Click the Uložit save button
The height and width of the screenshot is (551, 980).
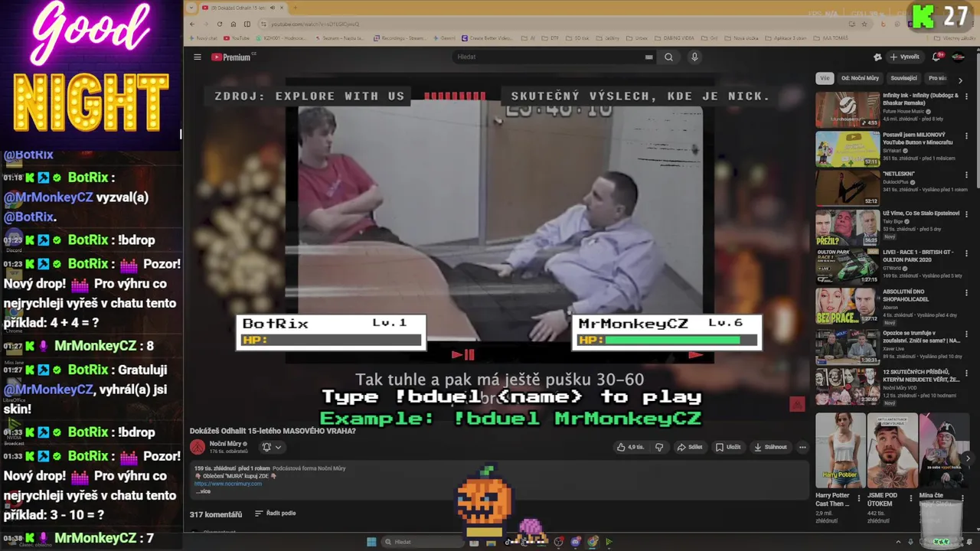click(728, 447)
